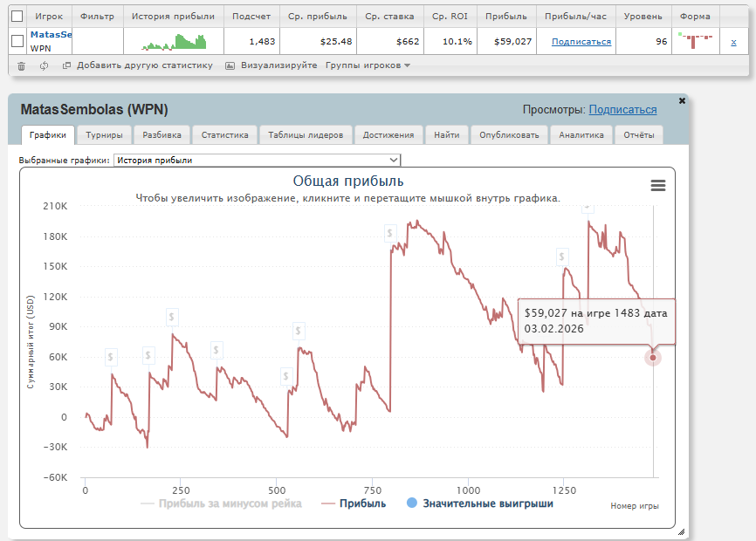Click the x remove link in the player row
Image resolution: width=756 pixels, height=541 pixels.
[x=733, y=42]
